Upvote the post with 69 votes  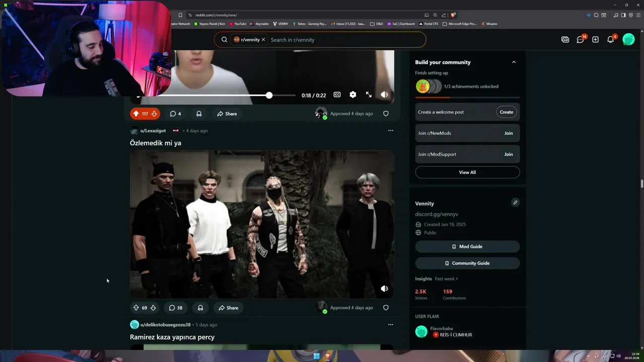[x=136, y=308]
